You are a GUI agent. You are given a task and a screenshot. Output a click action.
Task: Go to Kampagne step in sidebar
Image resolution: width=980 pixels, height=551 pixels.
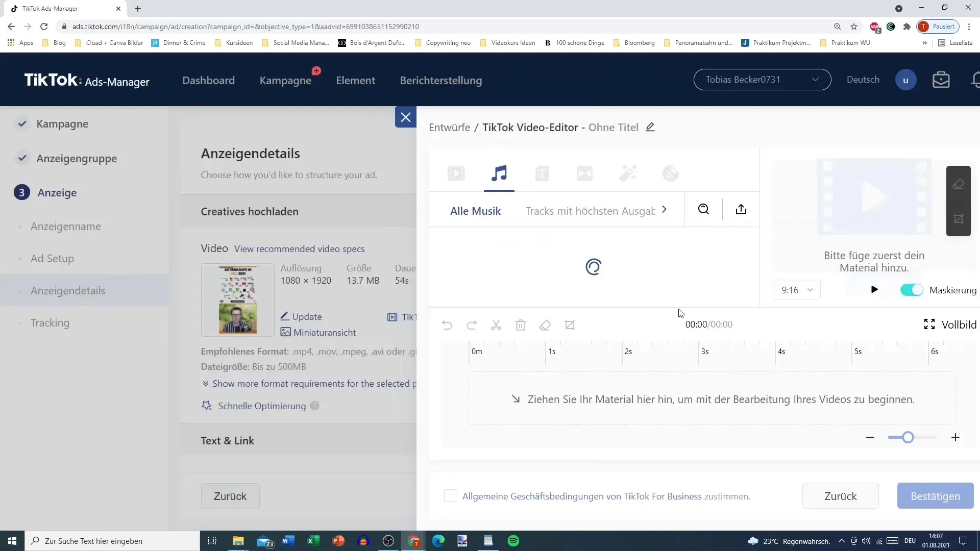62,123
